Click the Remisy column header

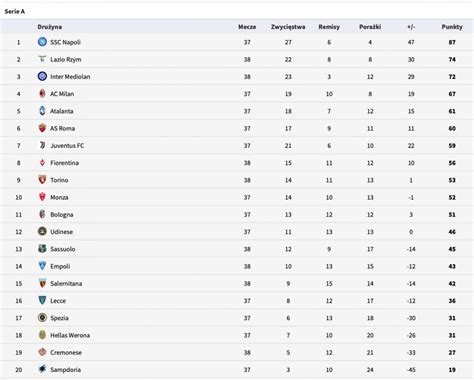[x=329, y=27]
